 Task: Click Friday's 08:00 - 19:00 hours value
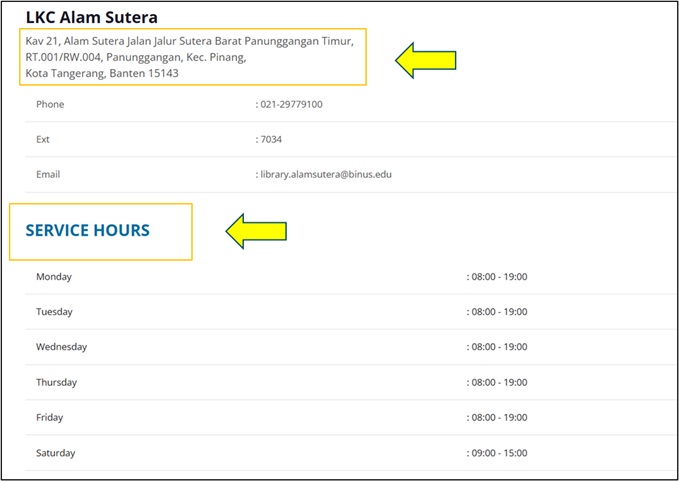click(498, 418)
